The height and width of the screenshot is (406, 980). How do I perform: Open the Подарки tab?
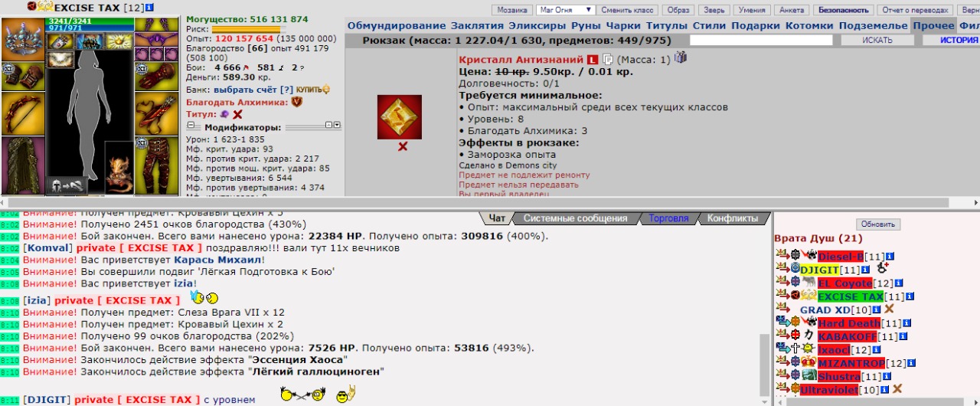pyautogui.click(x=756, y=25)
